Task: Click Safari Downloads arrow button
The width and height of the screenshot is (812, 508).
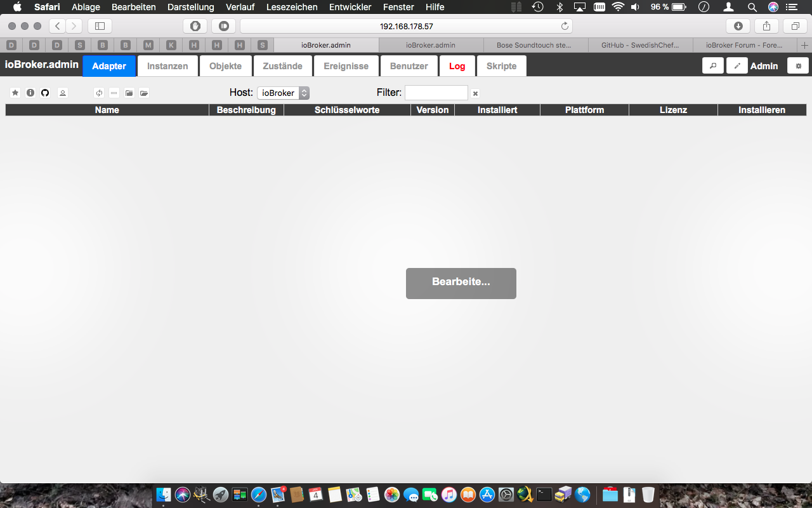Action: (x=738, y=26)
